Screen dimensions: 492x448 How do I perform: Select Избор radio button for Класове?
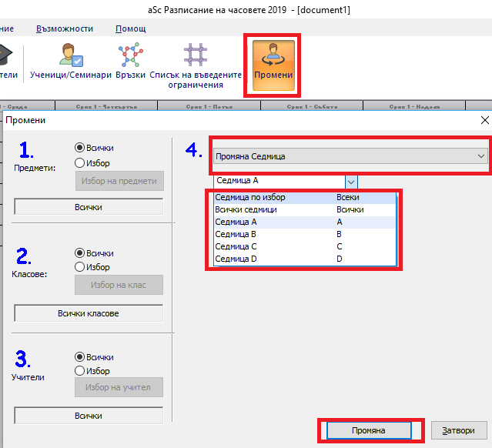(x=79, y=268)
